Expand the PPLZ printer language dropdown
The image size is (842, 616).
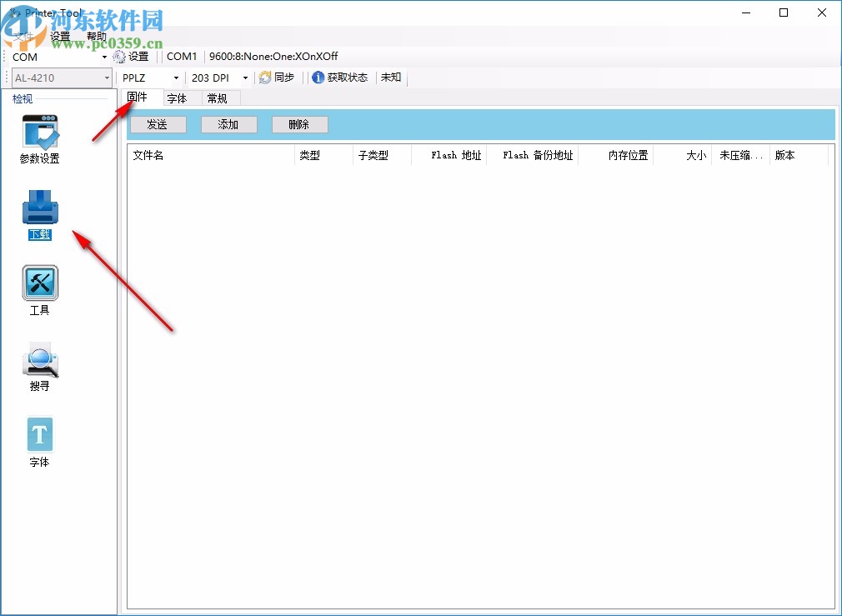click(x=175, y=78)
